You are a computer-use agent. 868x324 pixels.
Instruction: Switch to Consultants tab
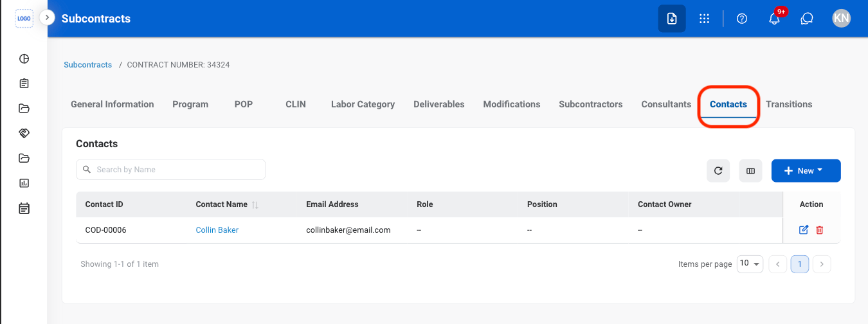tap(666, 104)
